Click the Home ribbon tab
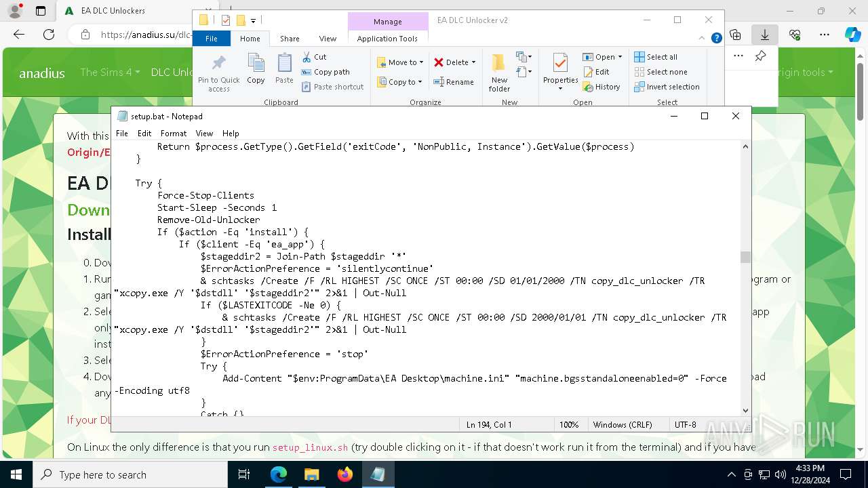 250,39
